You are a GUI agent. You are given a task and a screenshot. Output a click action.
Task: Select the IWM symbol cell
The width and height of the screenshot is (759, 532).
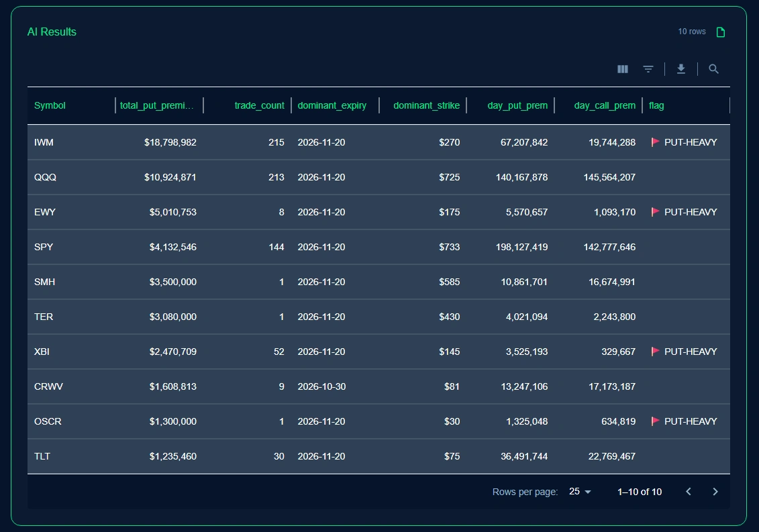coord(44,142)
